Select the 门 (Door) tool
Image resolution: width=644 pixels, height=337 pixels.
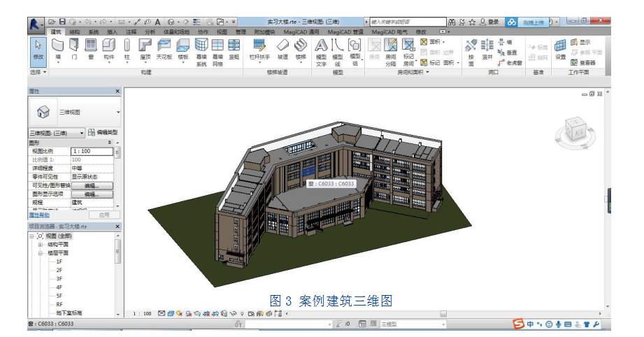74,49
